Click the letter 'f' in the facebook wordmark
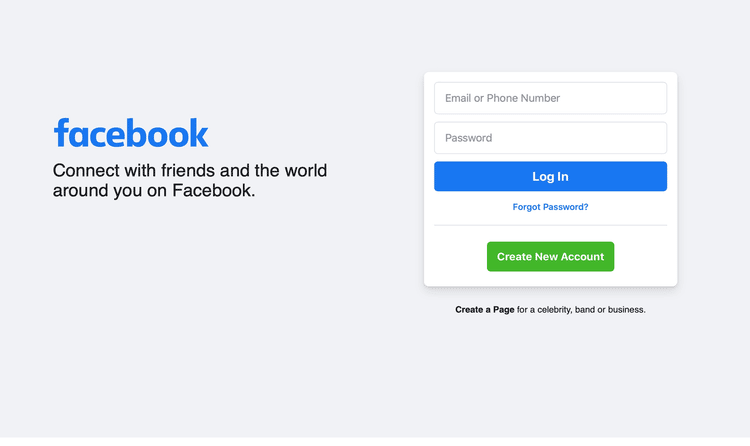 [61, 133]
